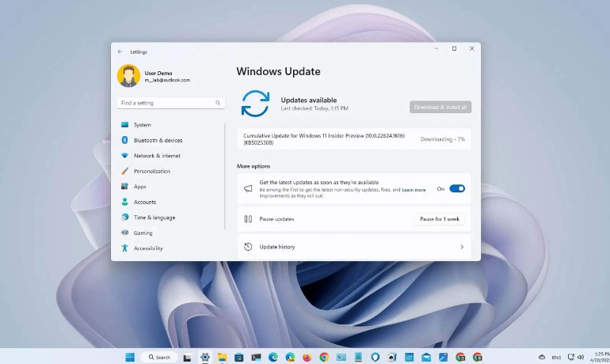610x364 pixels.
Task: Open Network & internet settings
Action: [170, 156]
